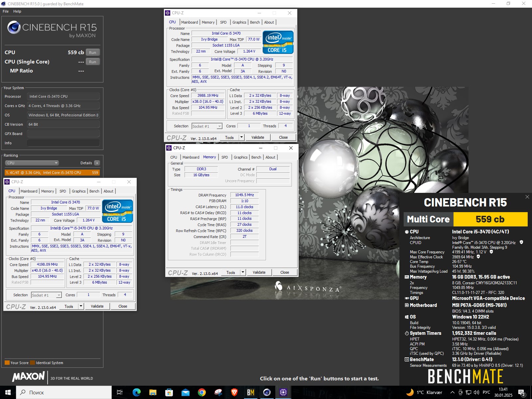This screenshot has height=399, width=532.
Task: Open Graphics tab in top CPU-Z window
Action: pyautogui.click(x=239, y=22)
